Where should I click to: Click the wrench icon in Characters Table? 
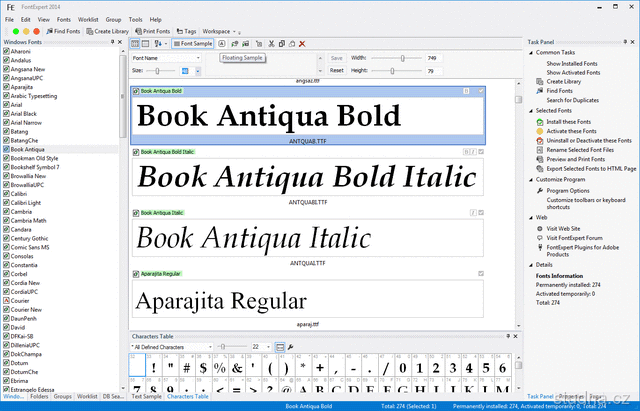click(291, 346)
